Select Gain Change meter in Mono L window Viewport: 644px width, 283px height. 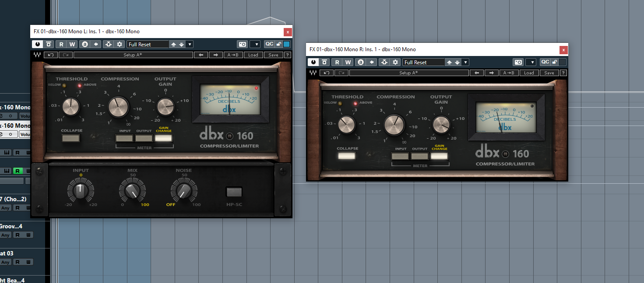pyautogui.click(x=164, y=138)
